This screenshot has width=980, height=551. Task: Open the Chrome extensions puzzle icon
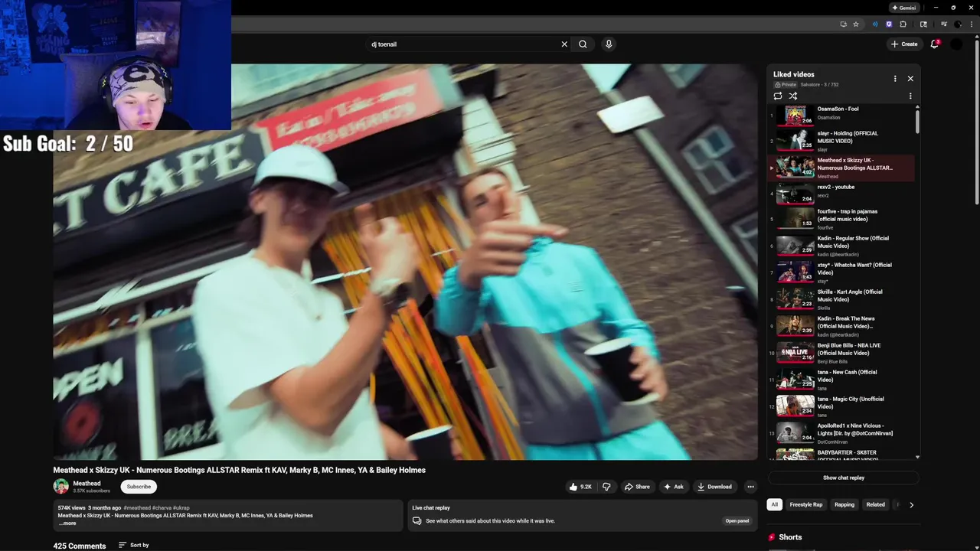point(903,24)
